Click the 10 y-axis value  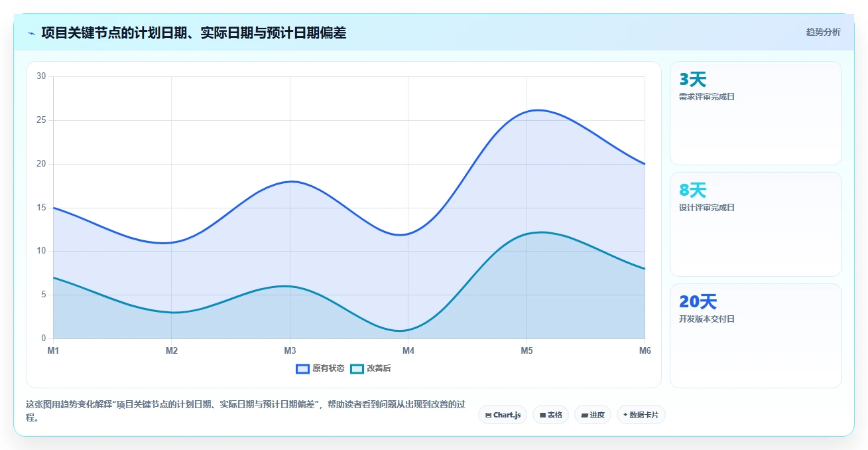pos(41,251)
